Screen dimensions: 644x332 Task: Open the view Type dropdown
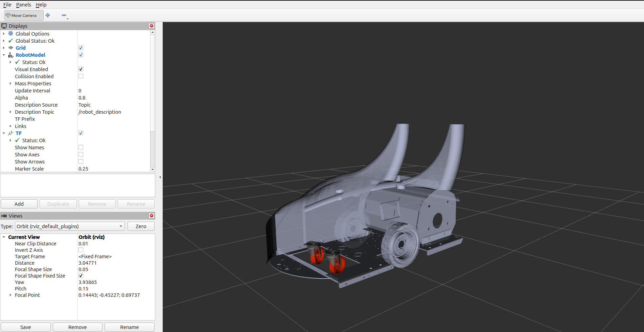tap(70, 226)
